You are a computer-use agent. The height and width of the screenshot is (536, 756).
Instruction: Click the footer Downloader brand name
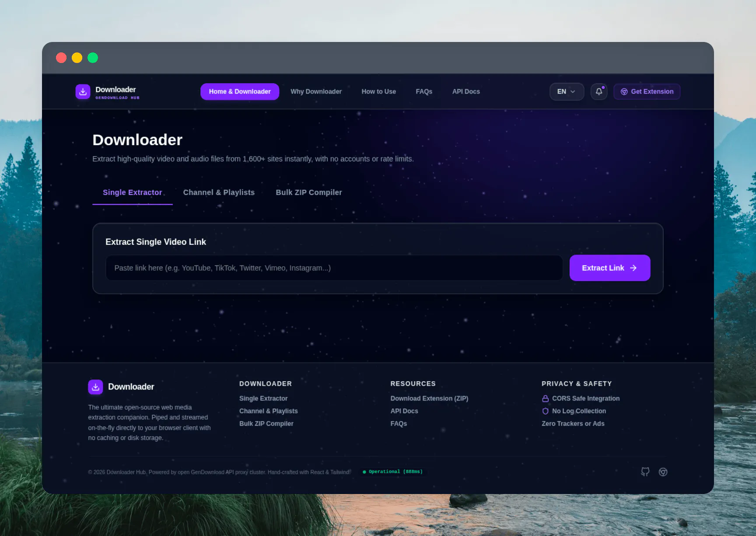131,387
